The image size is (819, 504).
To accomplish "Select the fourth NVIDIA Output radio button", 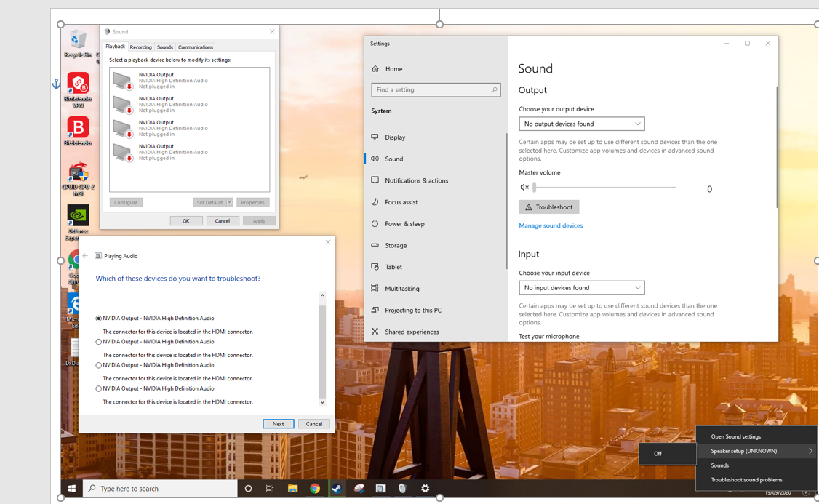I will (x=99, y=388).
